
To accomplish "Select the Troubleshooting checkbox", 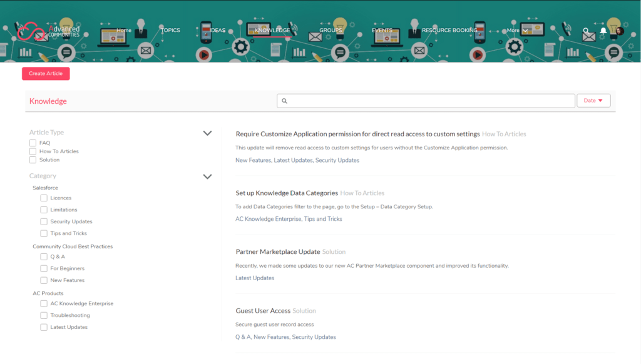I will pyautogui.click(x=44, y=315).
